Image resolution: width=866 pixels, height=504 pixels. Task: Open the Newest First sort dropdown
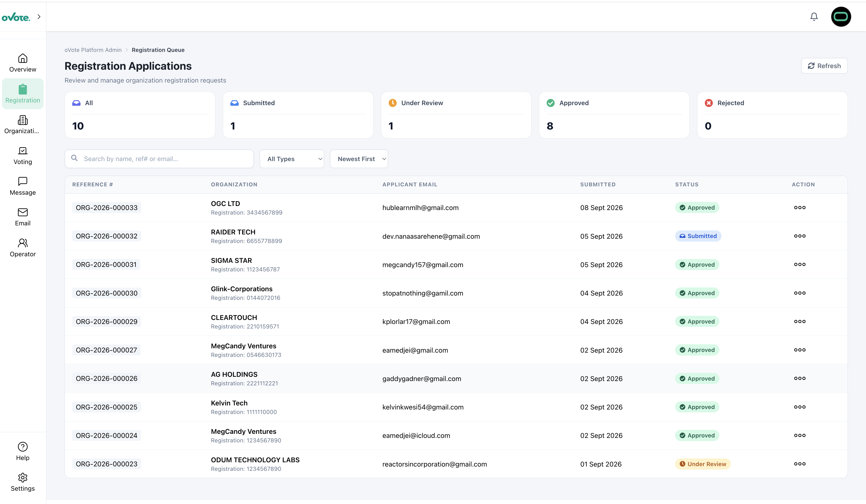pyautogui.click(x=359, y=159)
